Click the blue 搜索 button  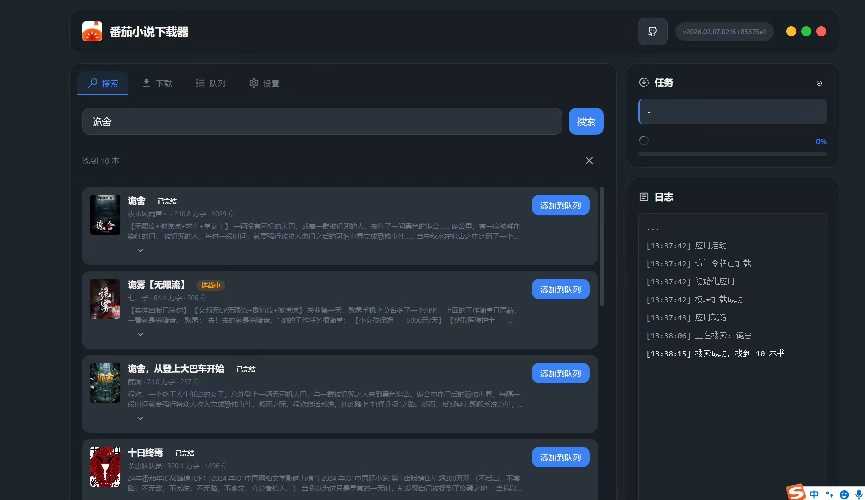tap(586, 122)
